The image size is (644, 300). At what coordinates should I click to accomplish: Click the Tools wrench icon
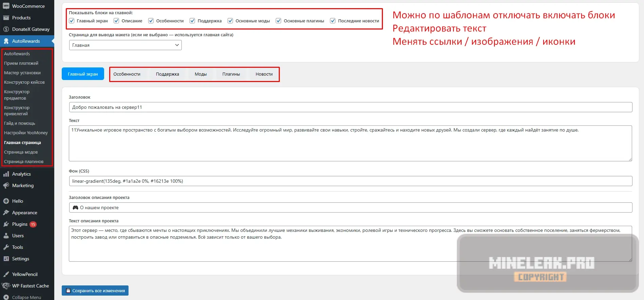point(6,247)
